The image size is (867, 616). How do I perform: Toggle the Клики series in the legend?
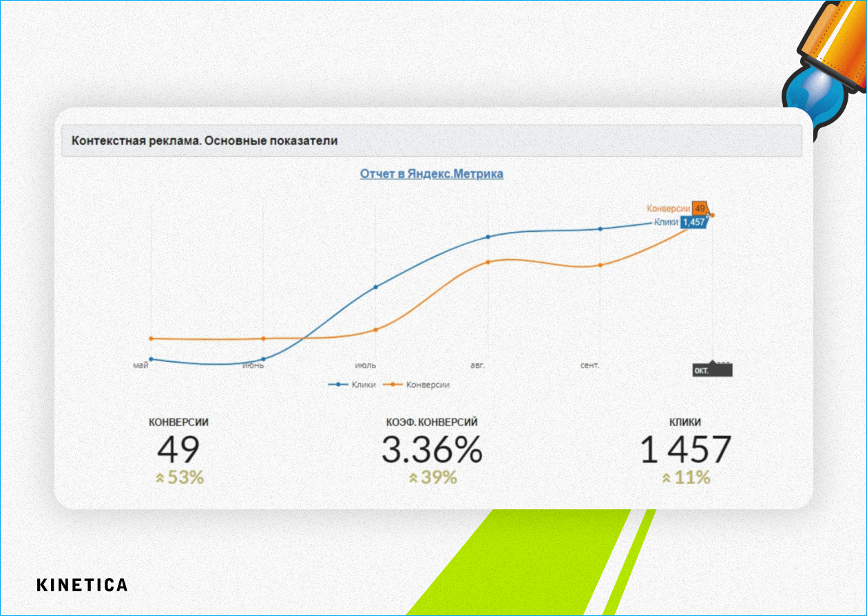click(352, 385)
